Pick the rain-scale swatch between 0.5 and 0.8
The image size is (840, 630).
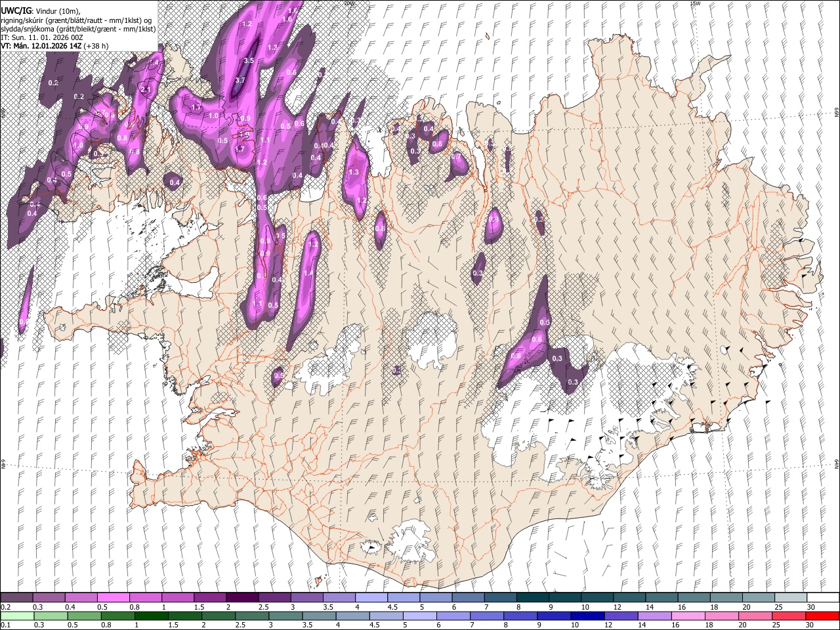84,616
